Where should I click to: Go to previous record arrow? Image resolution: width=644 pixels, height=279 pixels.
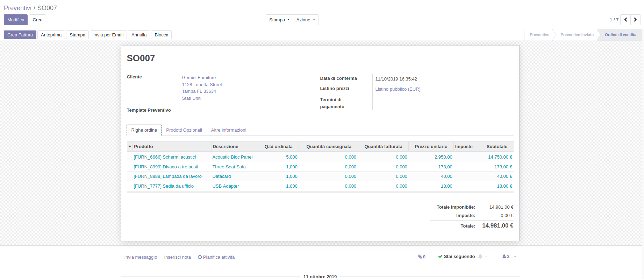[x=625, y=20]
